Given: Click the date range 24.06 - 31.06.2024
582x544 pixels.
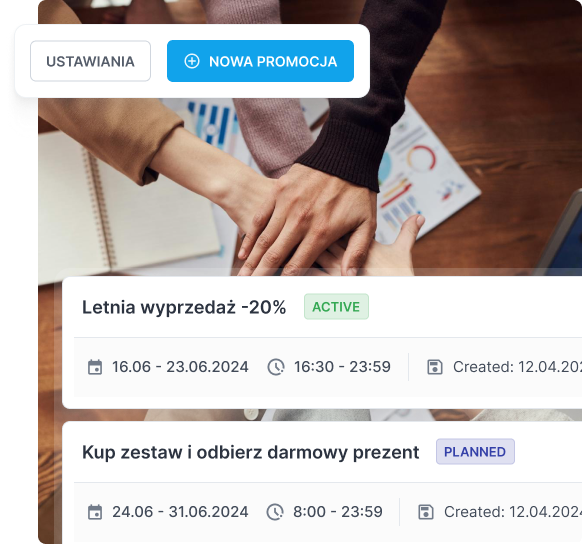Looking at the screenshot, I should point(180,512).
